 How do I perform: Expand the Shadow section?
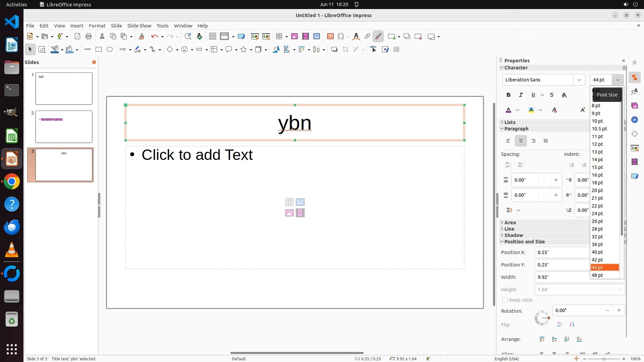click(x=513, y=235)
